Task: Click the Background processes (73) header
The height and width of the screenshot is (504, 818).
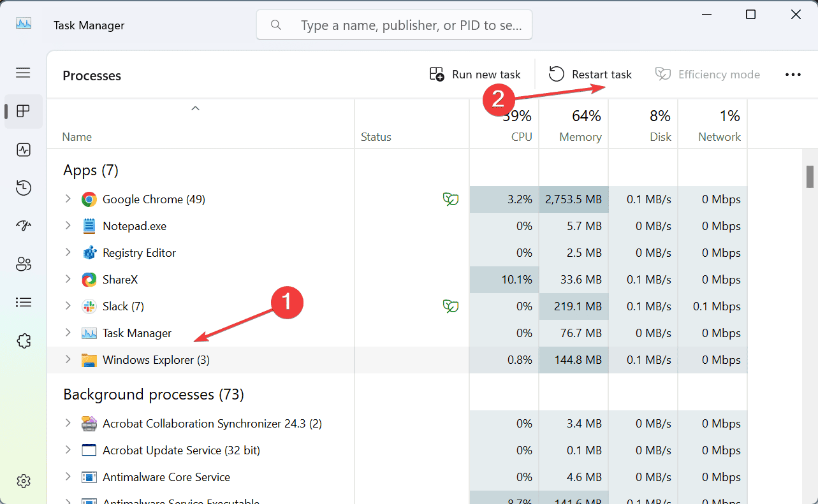Action: pyautogui.click(x=154, y=395)
